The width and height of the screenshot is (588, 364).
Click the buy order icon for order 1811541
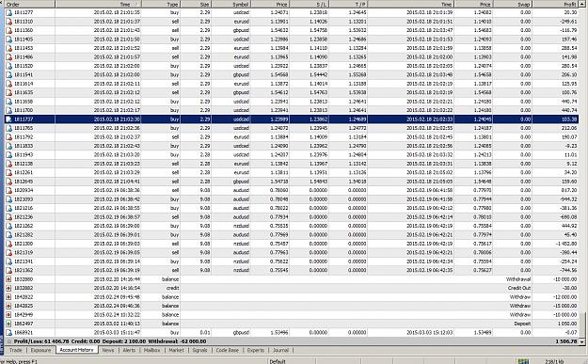(x=9, y=74)
